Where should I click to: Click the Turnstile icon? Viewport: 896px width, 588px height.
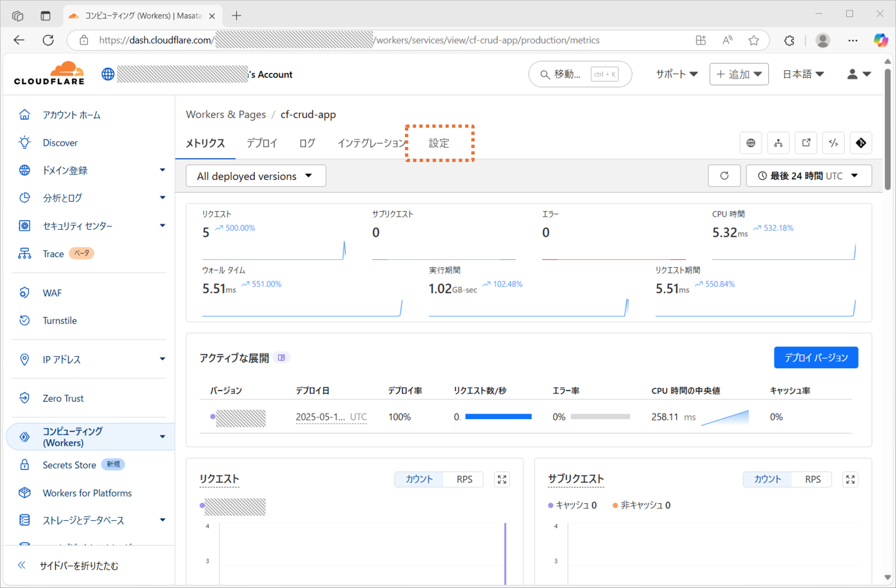(24, 320)
